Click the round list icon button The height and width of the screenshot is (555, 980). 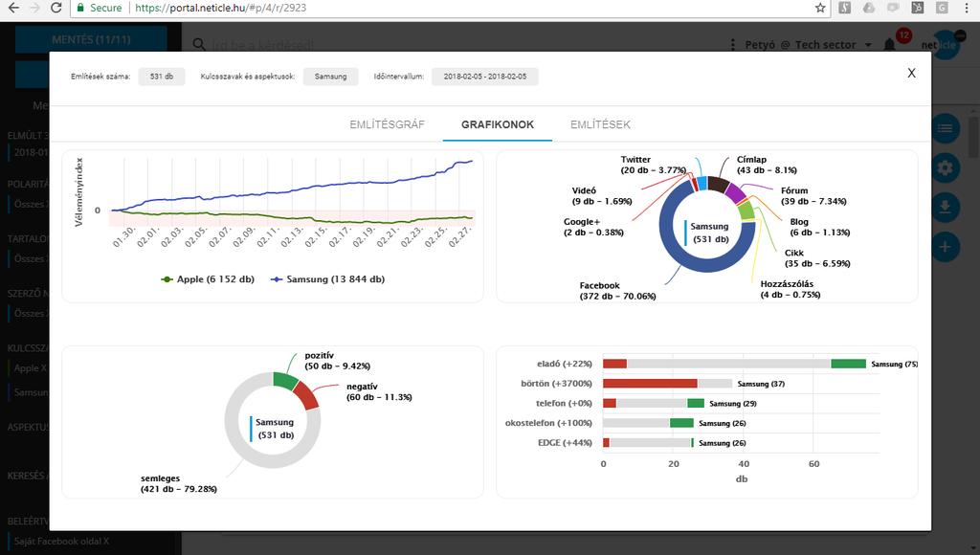click(945, 128)
